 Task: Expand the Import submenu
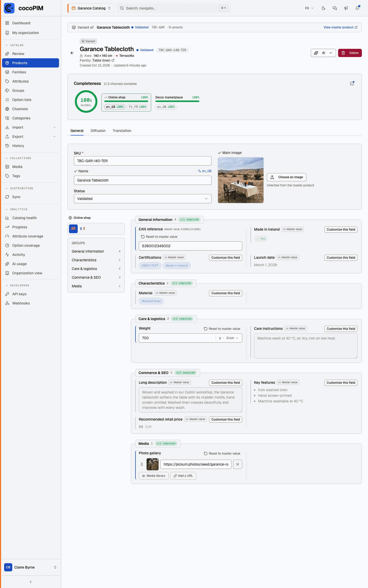click(x=30, y=127)
